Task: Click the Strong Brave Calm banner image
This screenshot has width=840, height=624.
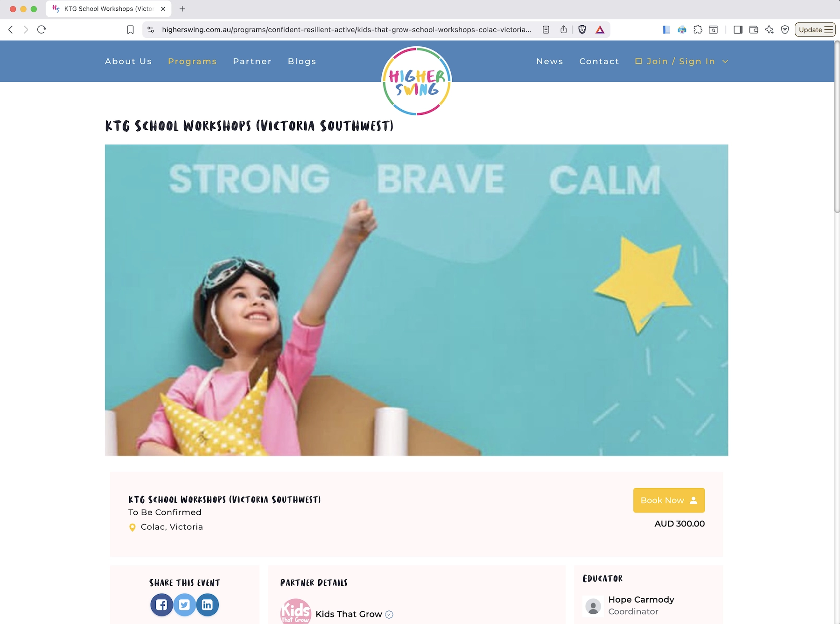Action: (x=416, y=300)
